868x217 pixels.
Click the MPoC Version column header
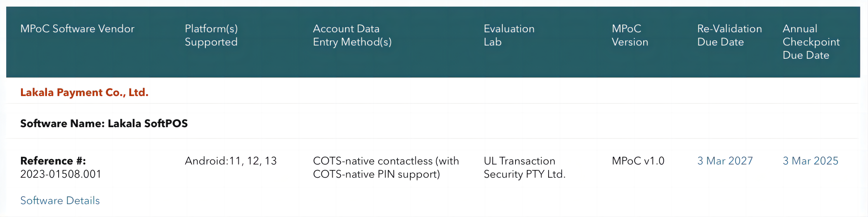click(630, 35)
